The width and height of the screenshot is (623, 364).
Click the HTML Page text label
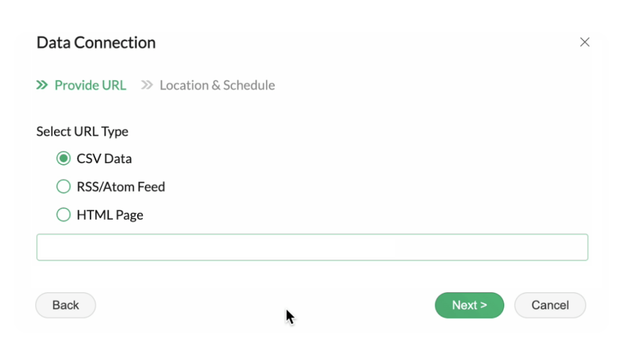coord(110,215)
